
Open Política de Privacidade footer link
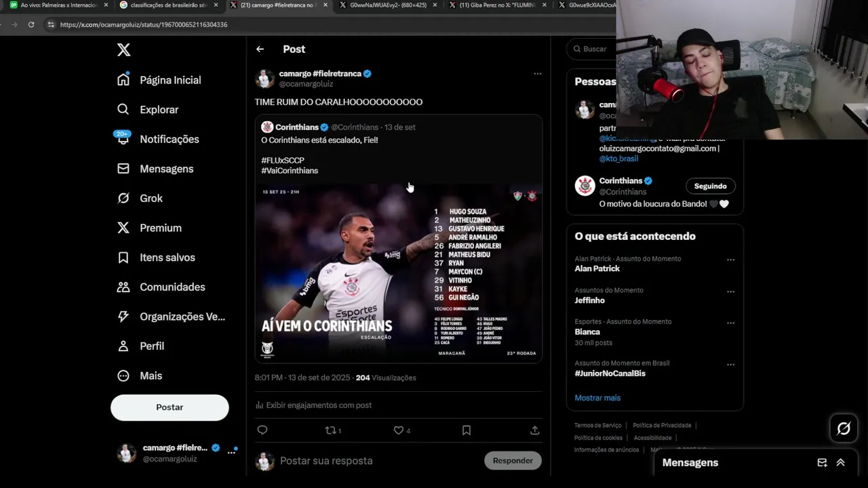click(x=662, y=426)
